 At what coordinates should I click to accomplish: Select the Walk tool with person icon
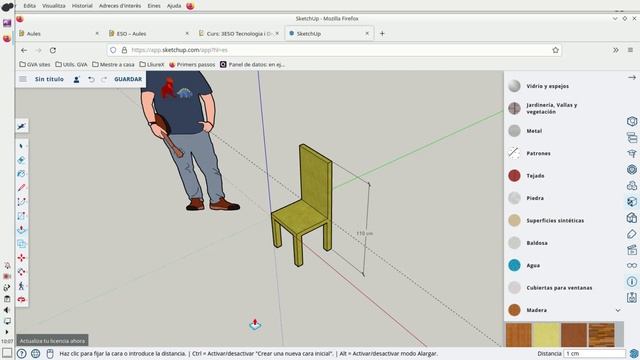22,286
